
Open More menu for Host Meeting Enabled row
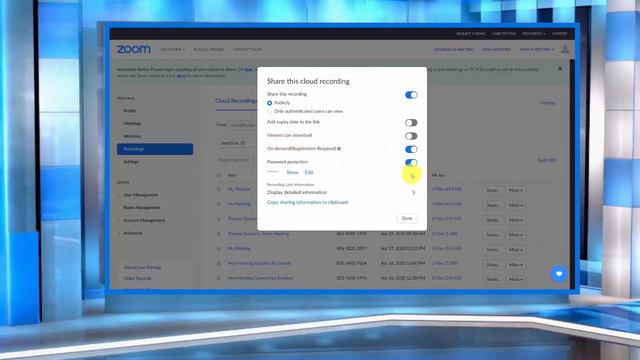tap(516, 264)
